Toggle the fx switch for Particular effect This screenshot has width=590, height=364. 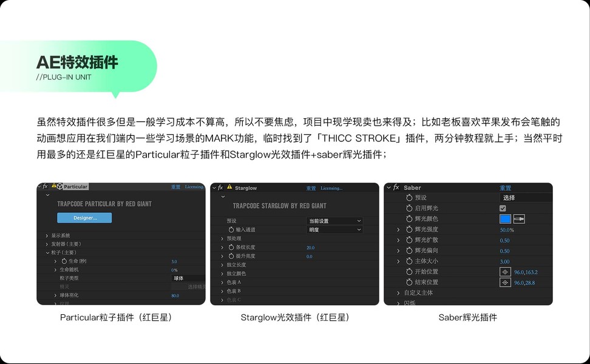[x=45, y=186]
